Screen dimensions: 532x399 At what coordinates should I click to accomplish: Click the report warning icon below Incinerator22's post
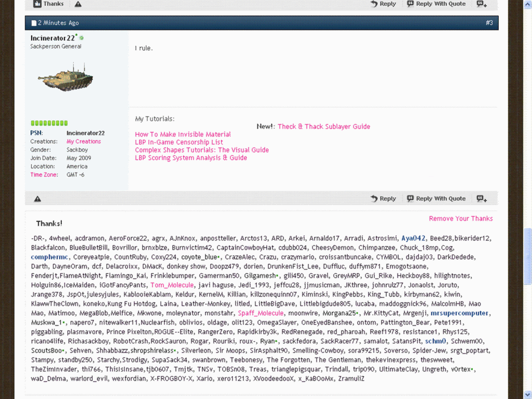tap(37, 199)
